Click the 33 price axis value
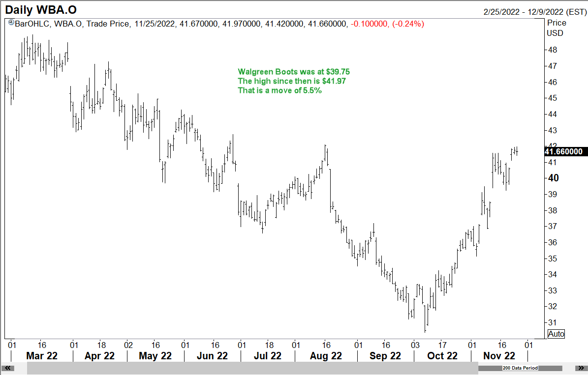Viewport: 588px width, 375px height. point(553,290)
